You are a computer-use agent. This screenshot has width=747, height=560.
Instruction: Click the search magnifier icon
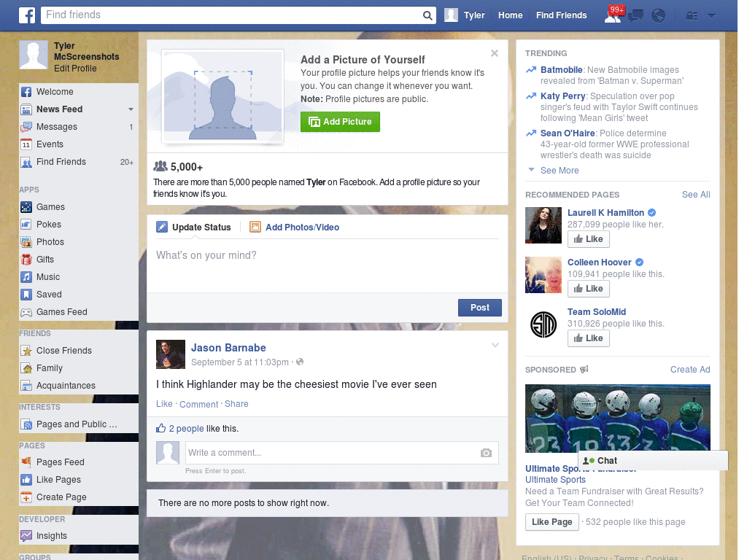point(427,15)
